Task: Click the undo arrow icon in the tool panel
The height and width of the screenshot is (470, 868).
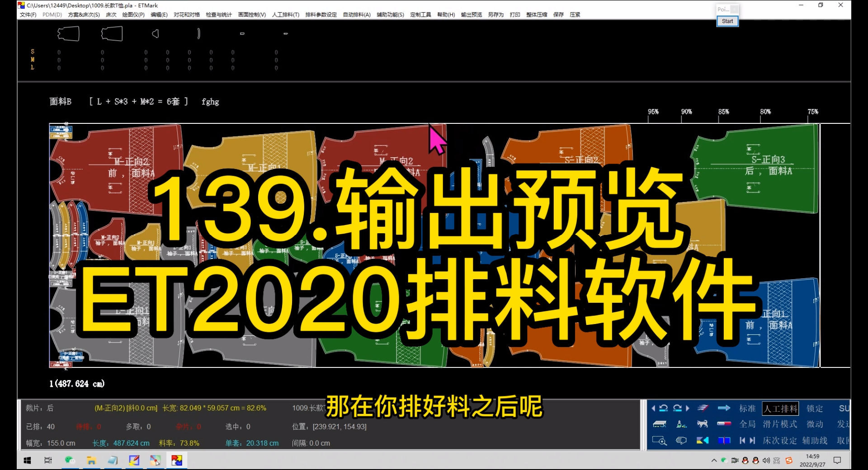Action: [663, 408]
